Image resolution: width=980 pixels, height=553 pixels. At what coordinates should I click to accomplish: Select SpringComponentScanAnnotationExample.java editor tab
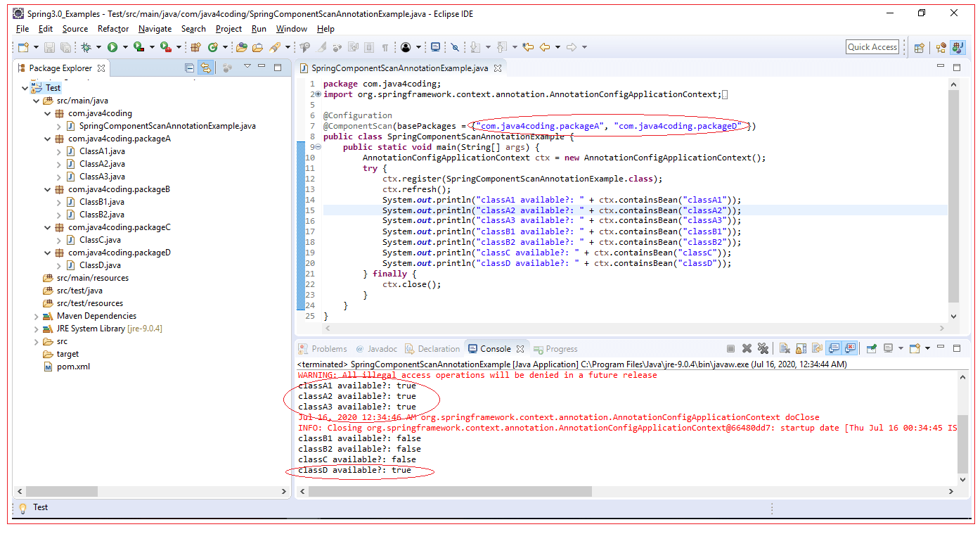(x=397, y=68)
